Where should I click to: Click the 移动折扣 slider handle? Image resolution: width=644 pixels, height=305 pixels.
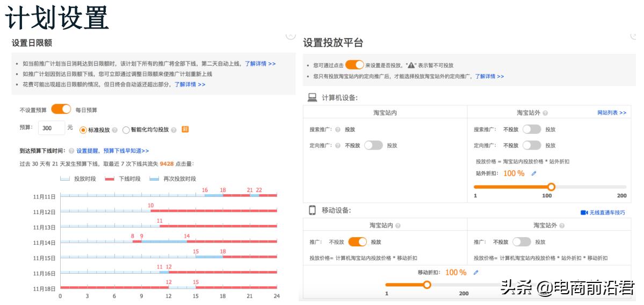click(x=427, y=285)
